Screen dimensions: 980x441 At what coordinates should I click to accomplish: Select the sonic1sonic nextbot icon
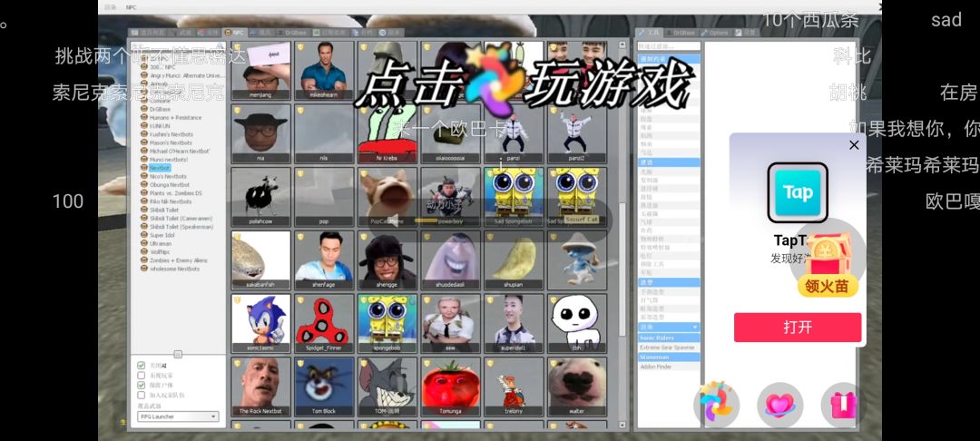click(260, 324)
